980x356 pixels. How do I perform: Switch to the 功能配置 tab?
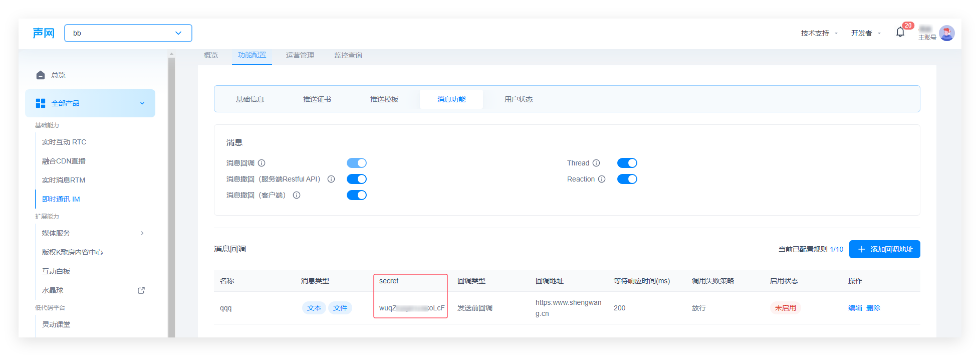pyautogui.click(x=252, y=55)
